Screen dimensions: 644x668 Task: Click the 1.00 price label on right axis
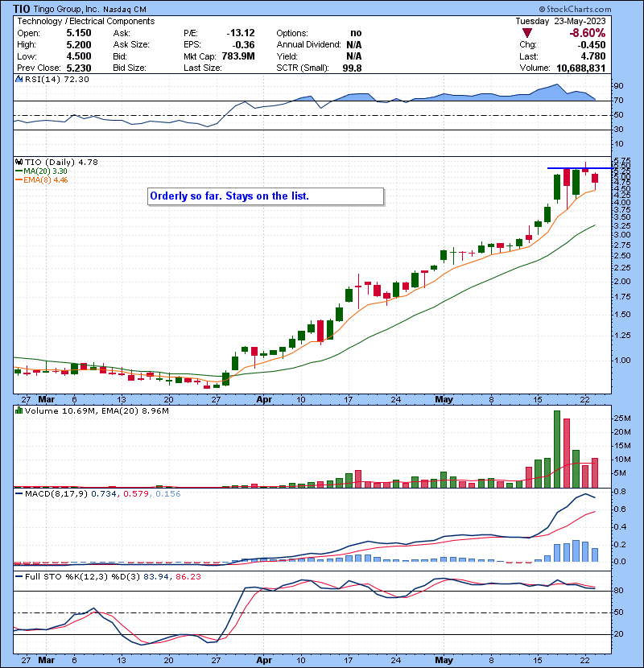click(622, 361)
